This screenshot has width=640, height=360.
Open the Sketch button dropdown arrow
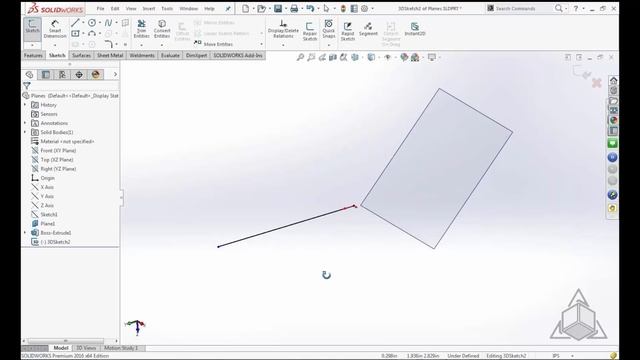pos(32,45)
